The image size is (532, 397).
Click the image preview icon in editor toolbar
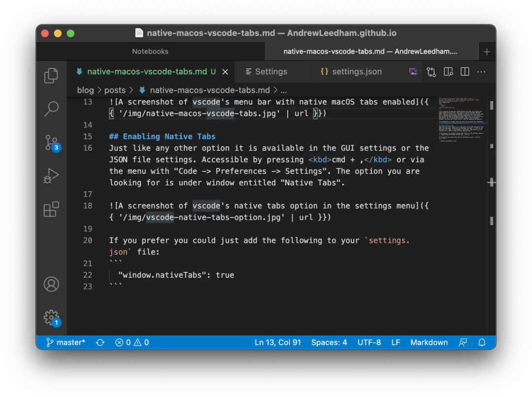tap(413, 71)
